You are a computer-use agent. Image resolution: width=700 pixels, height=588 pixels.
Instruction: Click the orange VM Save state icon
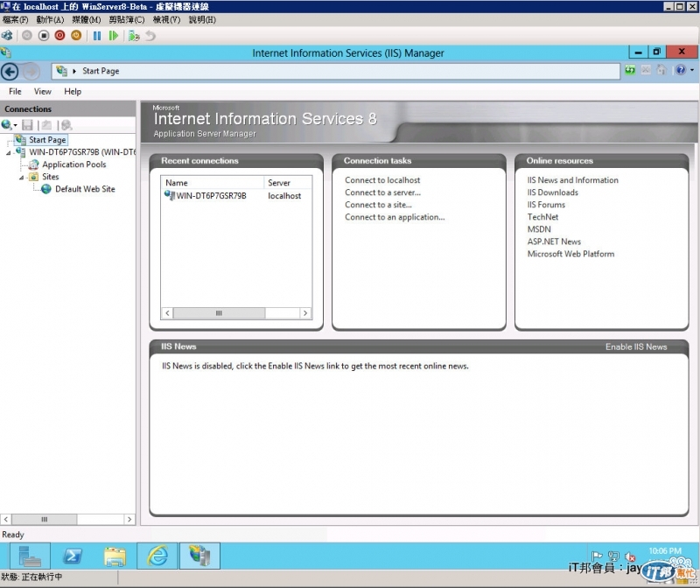(x=76, y=35)
